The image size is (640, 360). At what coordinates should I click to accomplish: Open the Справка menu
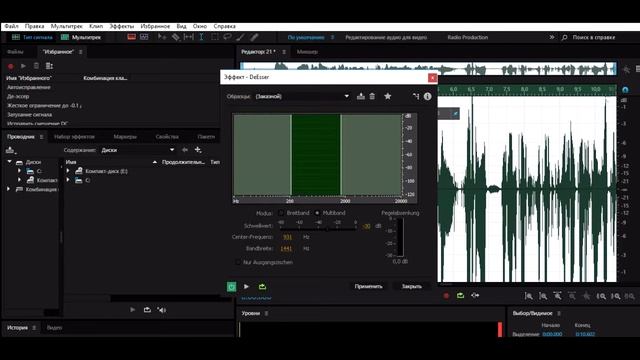click(x=224, y=26)
